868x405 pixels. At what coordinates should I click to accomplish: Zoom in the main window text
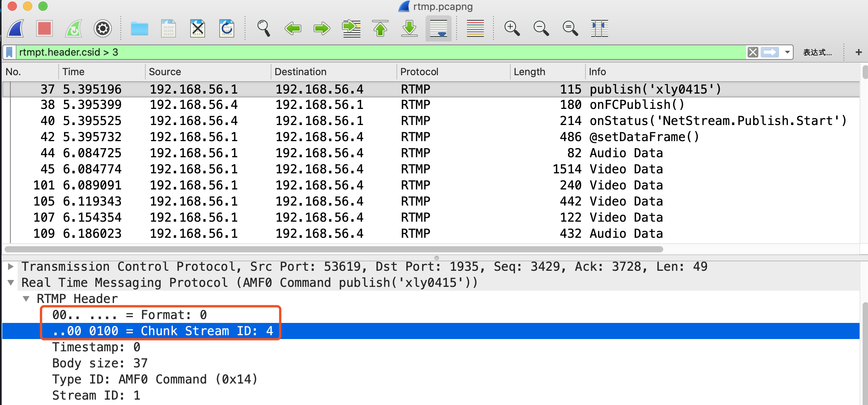click(x=512, y=28)
